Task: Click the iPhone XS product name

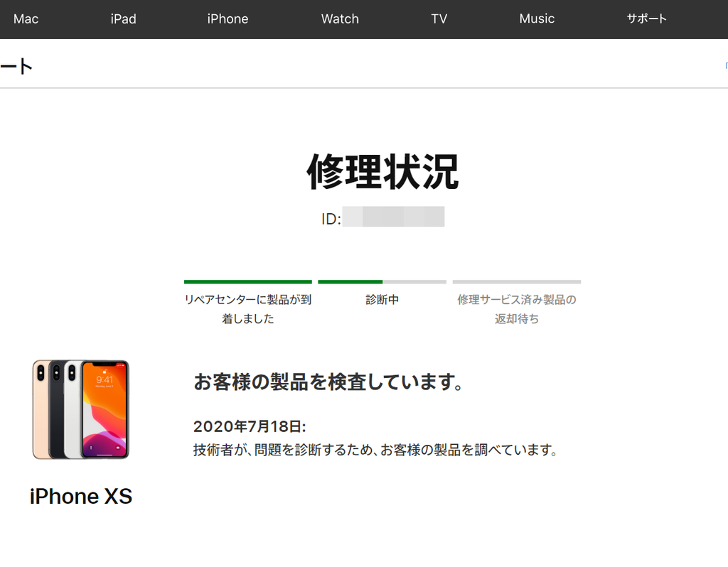Action: coord(81,497)
